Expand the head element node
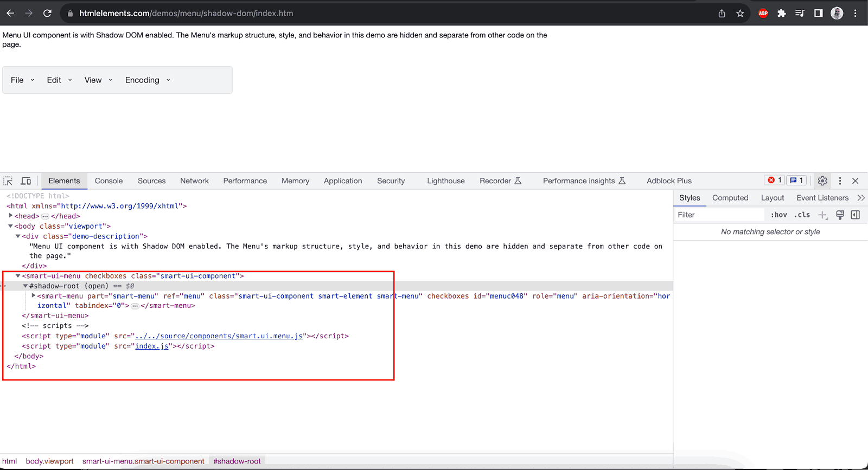This screenshot has height=470, width=868. [11, 216]
